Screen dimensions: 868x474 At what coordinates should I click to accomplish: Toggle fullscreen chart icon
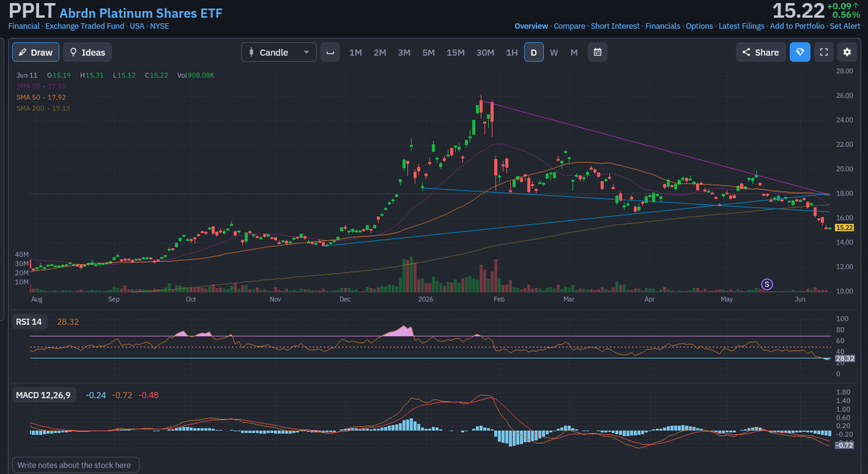click(x=823, y=52)
